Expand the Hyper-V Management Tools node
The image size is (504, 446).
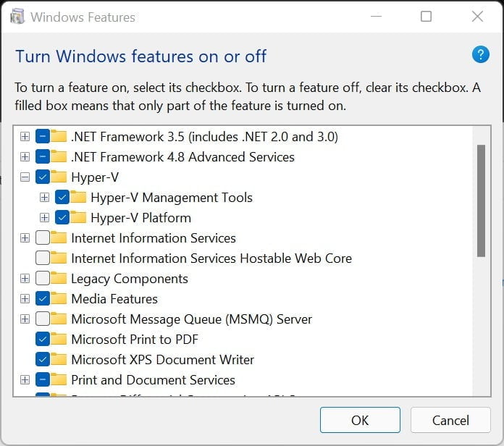click(45, 198)
